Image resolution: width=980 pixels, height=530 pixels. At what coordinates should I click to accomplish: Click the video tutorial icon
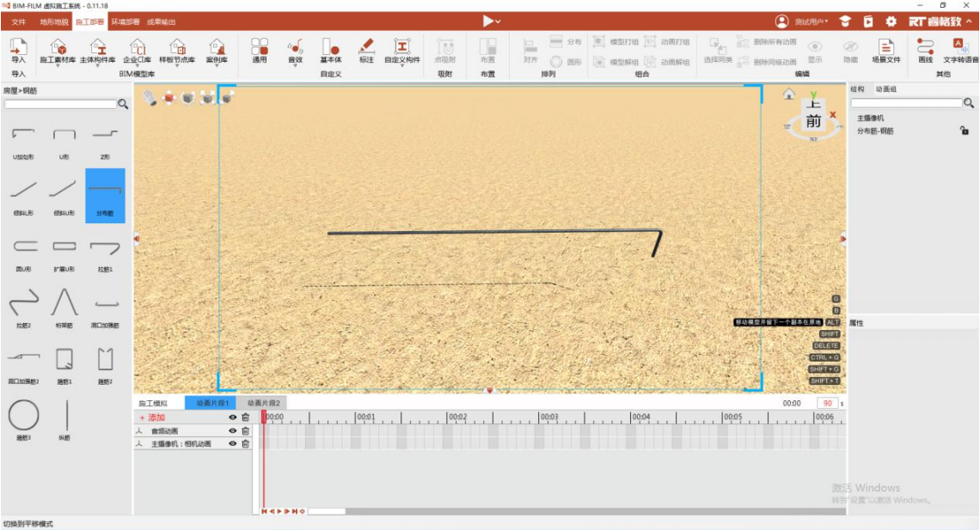[868, 21]
